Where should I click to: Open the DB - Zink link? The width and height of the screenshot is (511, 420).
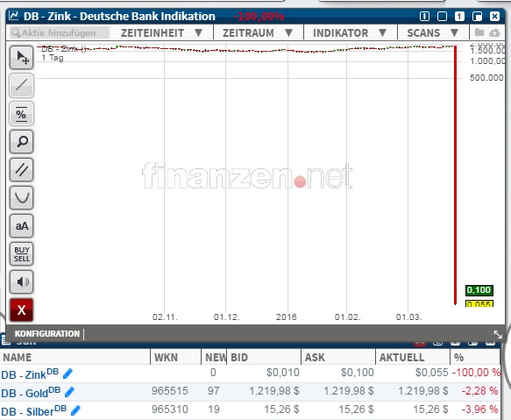30,374
